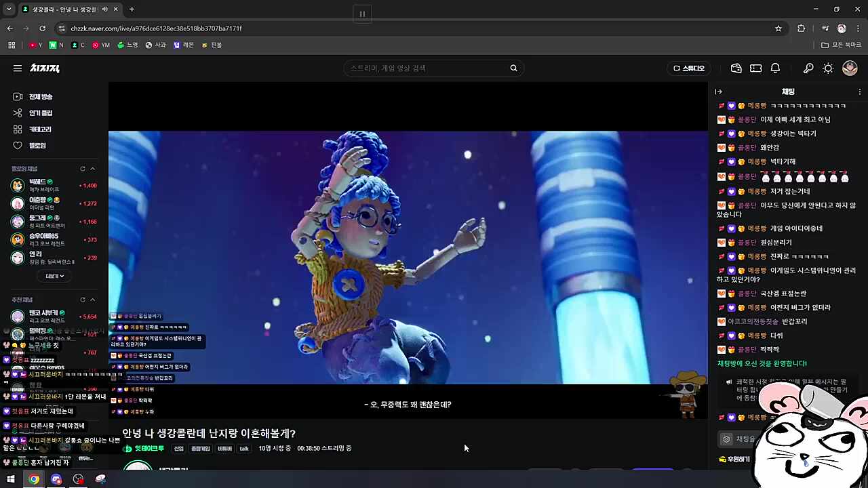
Task: Open the N Naver bookmark
Action: [56, 45]
